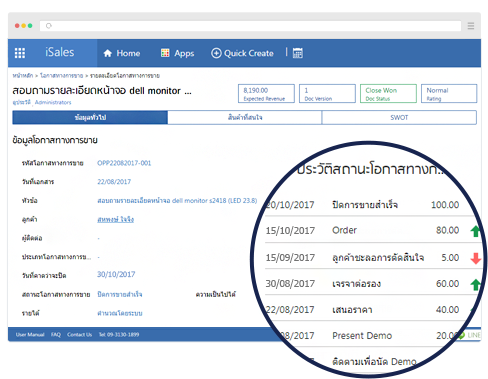488x379 pixels.
Task: Open the Apps colorful grid icon
Action: [165, 53]
